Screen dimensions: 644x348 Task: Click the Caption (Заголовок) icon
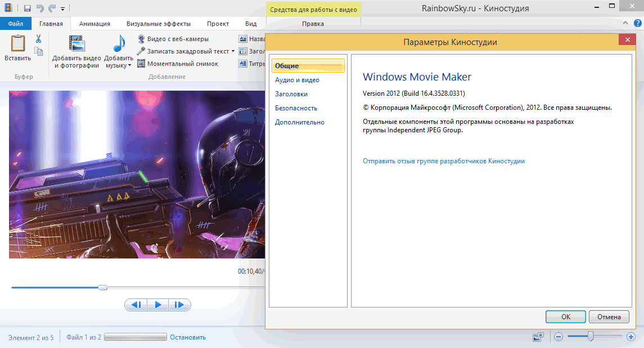(x=243, y=51)
